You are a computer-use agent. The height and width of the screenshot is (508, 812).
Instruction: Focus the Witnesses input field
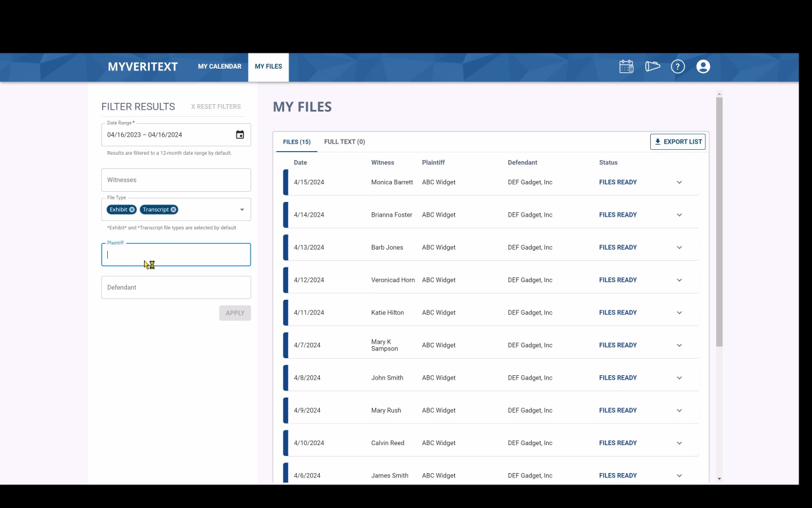pyautogui.click(x=176, y=180)
